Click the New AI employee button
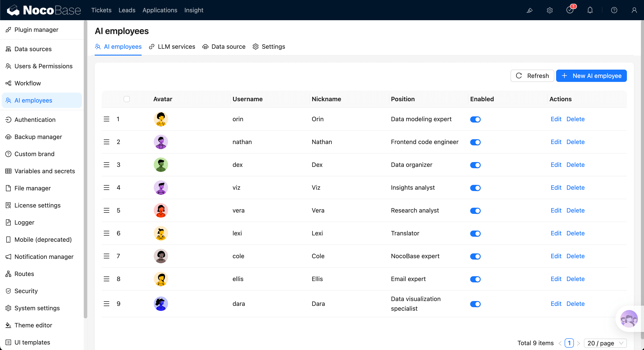Image resolution: width=644 pixels, height=350 pixels. click(x=591, y=76)
